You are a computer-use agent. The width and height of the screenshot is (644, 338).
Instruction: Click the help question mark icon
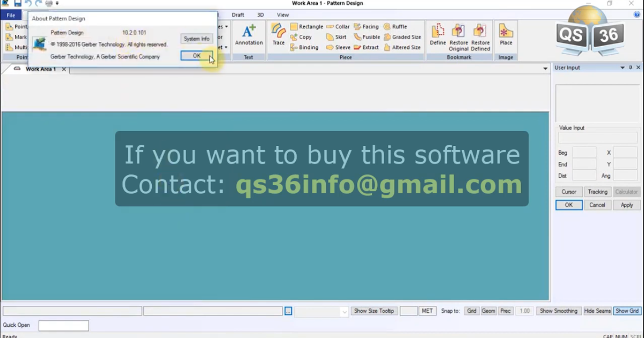pyautogui.click(x=637, y=15)
